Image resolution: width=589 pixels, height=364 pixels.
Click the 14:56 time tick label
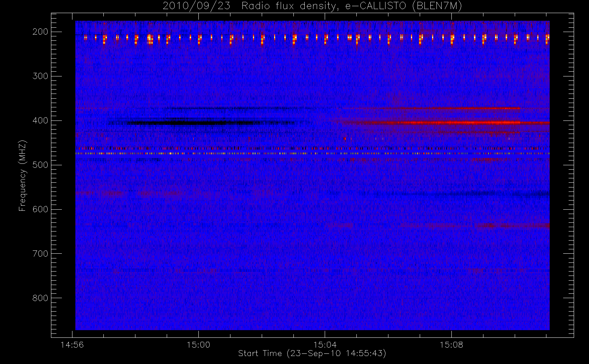tap(72, 345)
